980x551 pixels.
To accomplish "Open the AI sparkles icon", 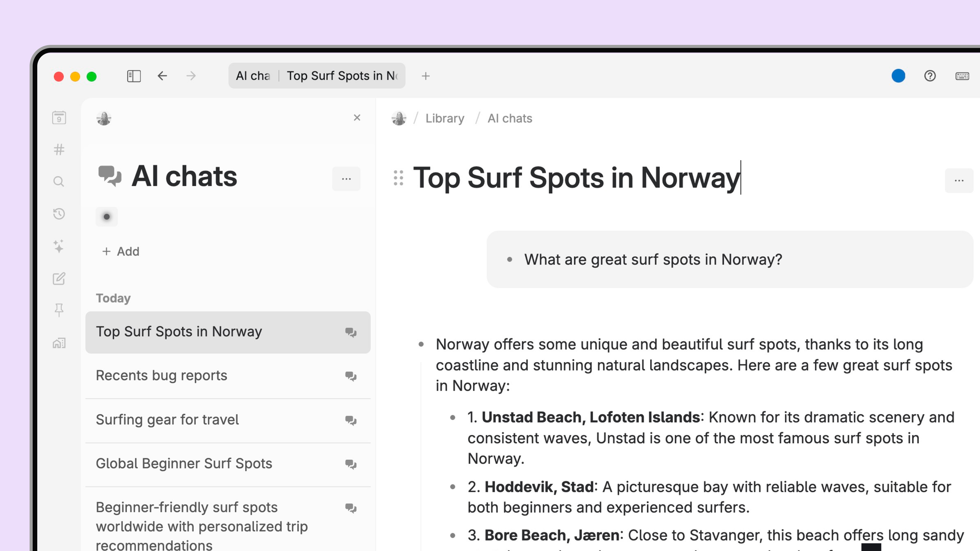I will click(59, 246).
